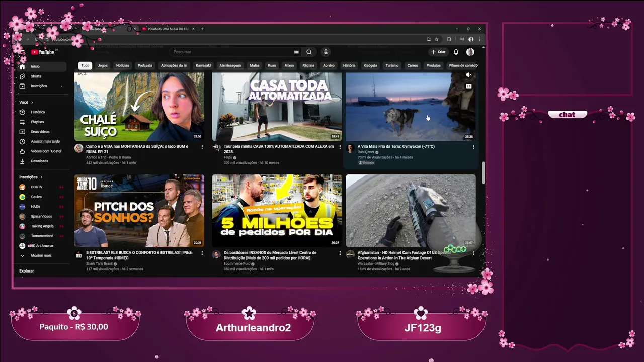Play the Chalé Suíço video thumbnail

139,107
